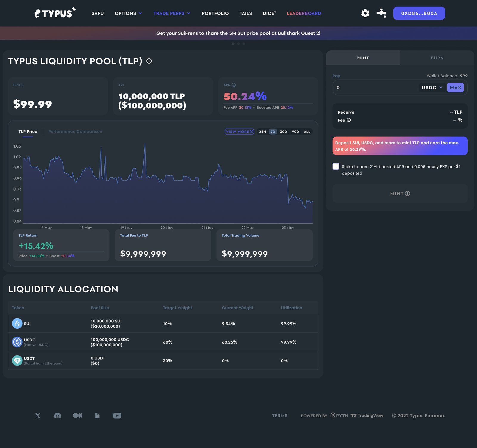This screenshot has width=477, height=448.
Task: Click the +15.42% TLP Return value
Action: coord(36,246)
